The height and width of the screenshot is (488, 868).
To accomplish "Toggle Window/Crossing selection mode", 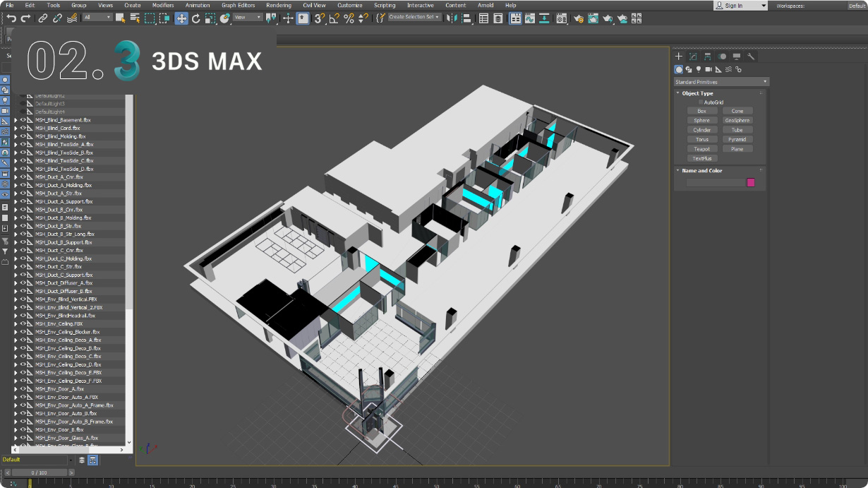I will click(164, 18).
